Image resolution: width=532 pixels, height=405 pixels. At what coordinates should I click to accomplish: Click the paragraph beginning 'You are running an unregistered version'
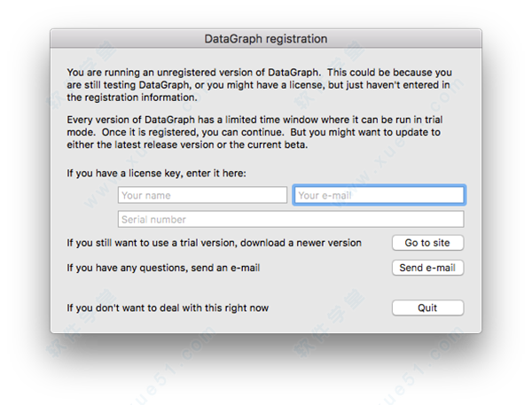(x=259, y=85)
